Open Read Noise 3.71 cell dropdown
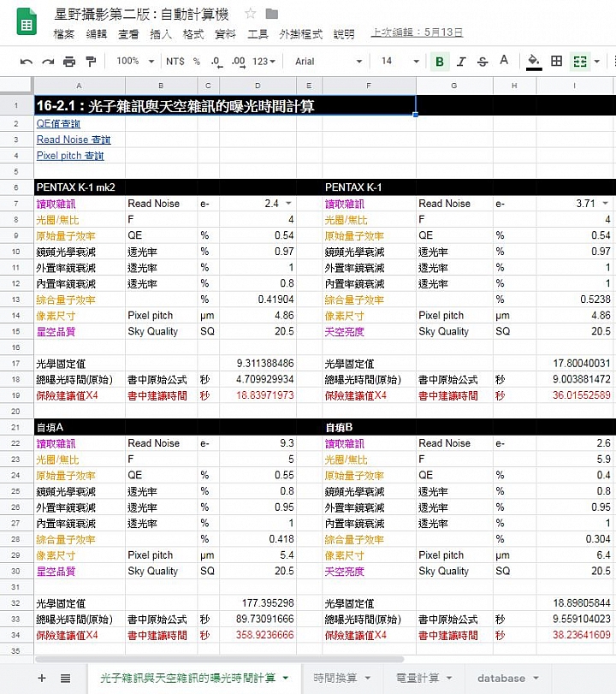 (x=606, y=203)
